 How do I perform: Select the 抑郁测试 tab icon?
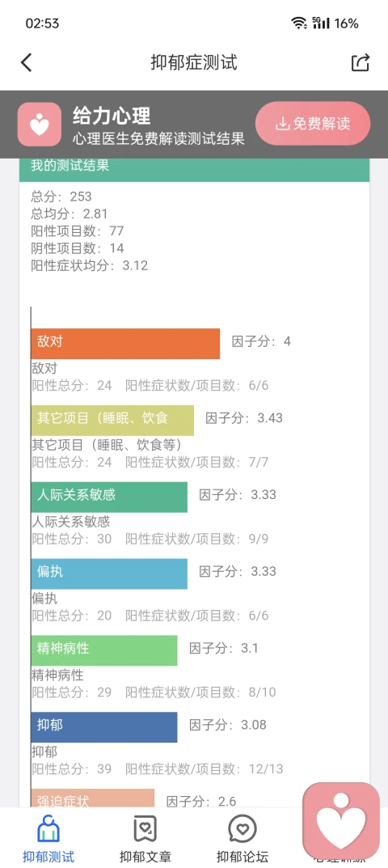[48, 829]
